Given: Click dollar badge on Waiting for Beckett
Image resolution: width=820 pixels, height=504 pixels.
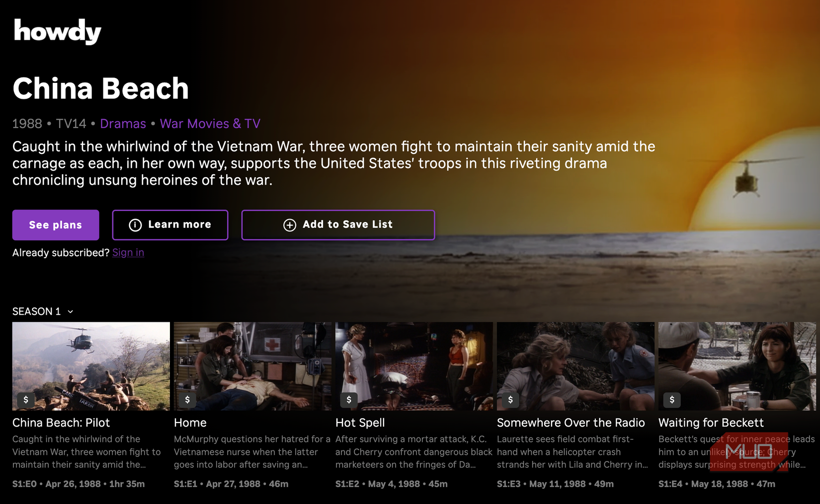Looking at the screenshot, I should (x=672, y=399).
